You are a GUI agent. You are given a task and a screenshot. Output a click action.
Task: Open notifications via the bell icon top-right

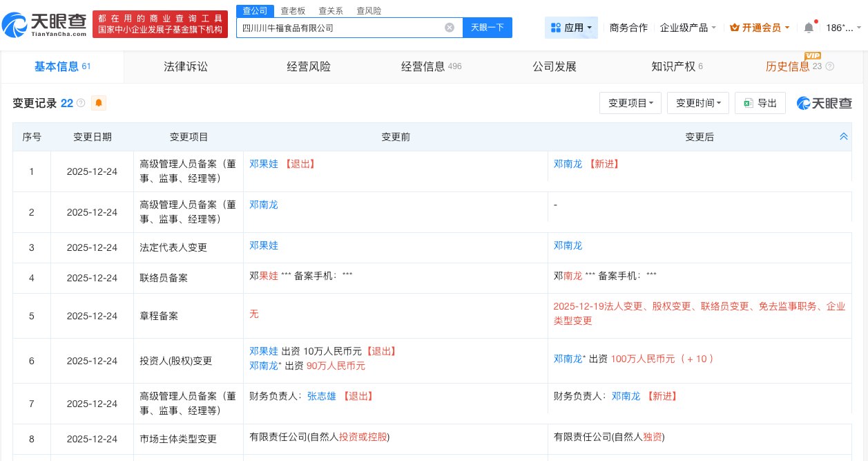click(x=809, y=28)
